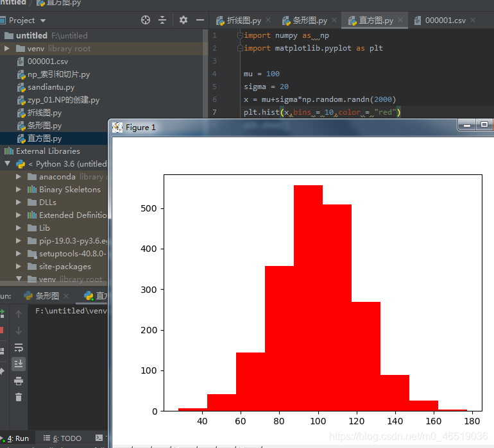Expand the site-packages folder
Screen dimensions: 494x448
pos(18,267)
